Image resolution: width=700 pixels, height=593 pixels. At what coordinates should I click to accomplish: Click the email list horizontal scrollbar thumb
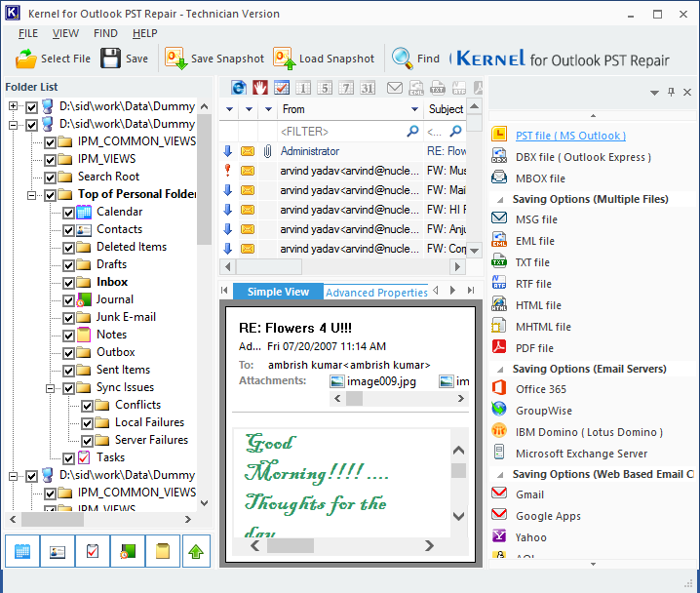[x=269, y=267]
